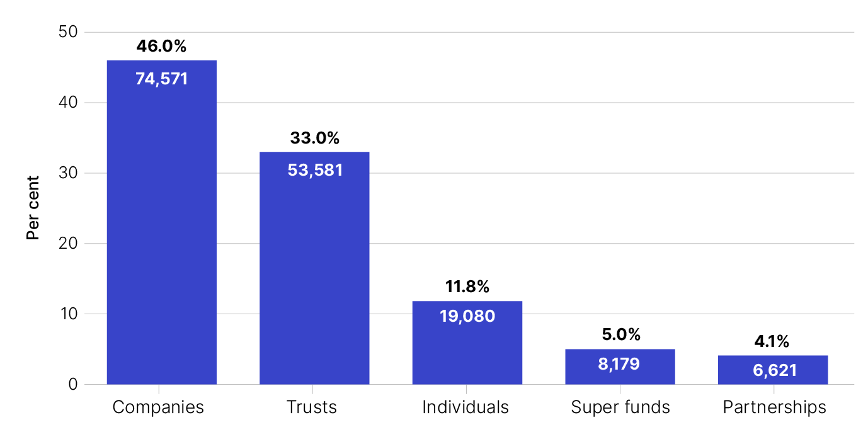The image size is (868, 437).
Task: Select the Super funds bar
Action: [x=620, y=375]
